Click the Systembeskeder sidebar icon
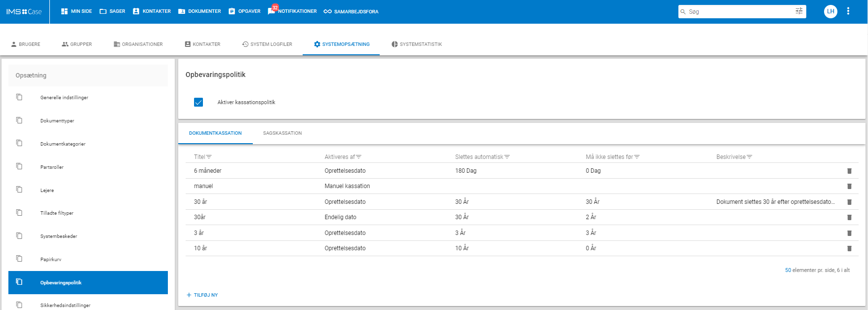 (19, 236)
